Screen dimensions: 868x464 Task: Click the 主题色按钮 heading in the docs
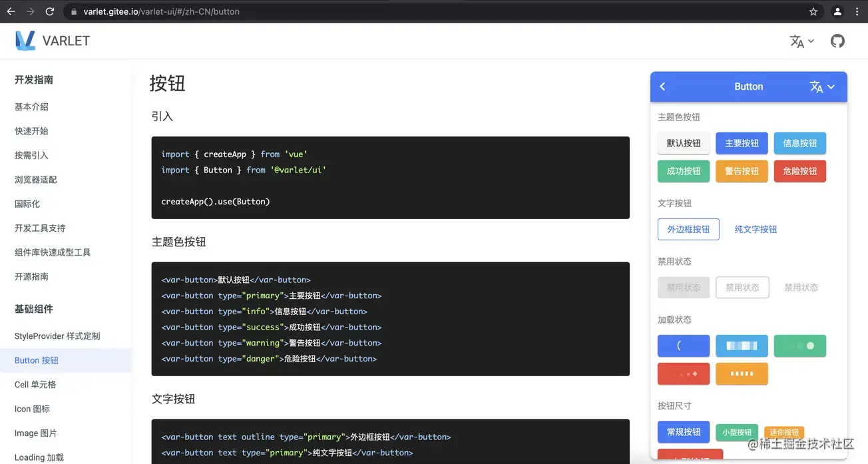click(x=178, y=242)
